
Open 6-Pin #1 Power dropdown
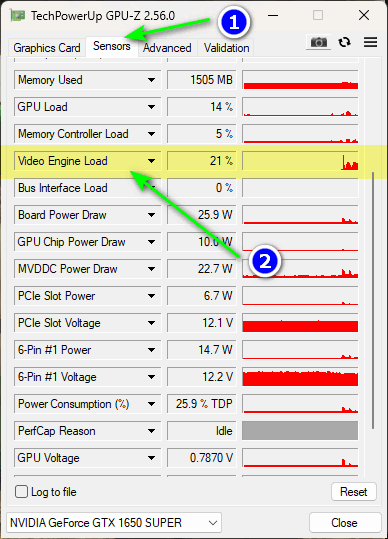151,350
